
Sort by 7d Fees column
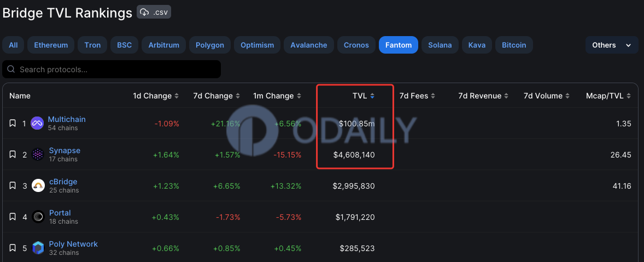point(417,96)
